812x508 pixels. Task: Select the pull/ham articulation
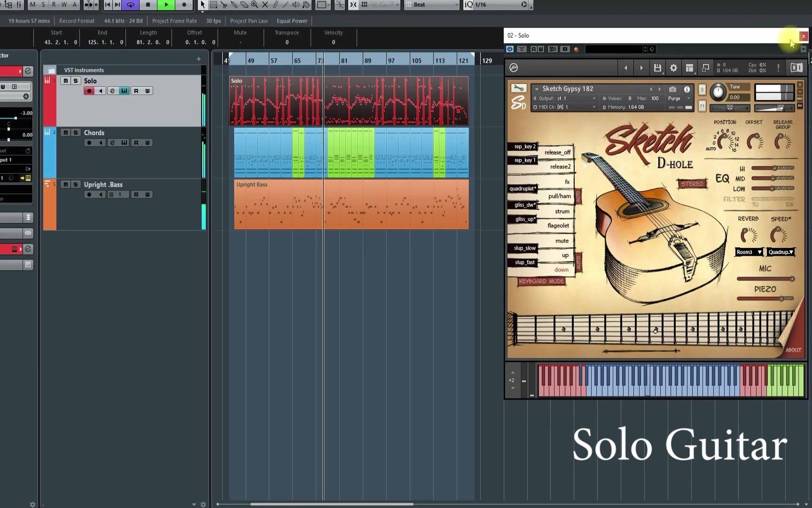(x=559, y=196)
